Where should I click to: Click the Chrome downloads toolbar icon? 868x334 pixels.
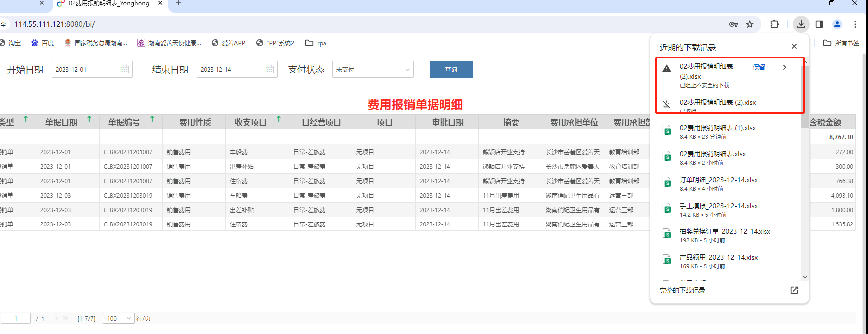click(801, 24)
